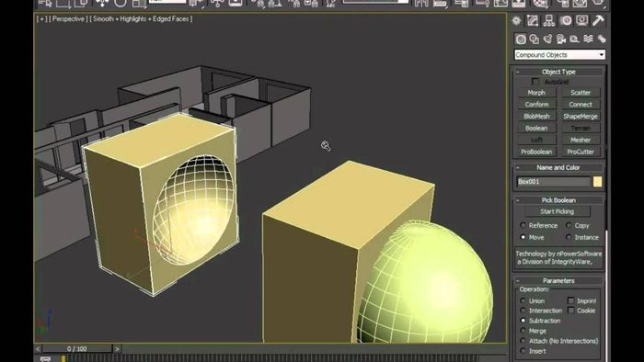Click the Scatter object type button

581,93
